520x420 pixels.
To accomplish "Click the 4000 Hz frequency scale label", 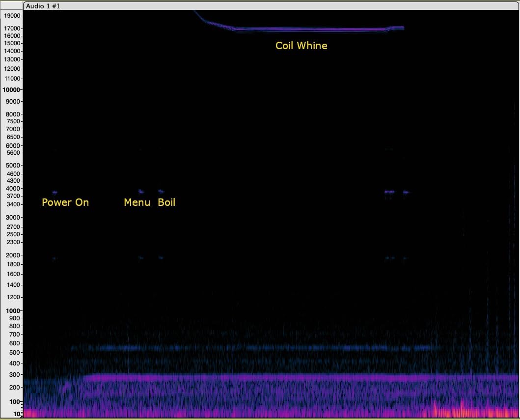I will click(13, 189).
